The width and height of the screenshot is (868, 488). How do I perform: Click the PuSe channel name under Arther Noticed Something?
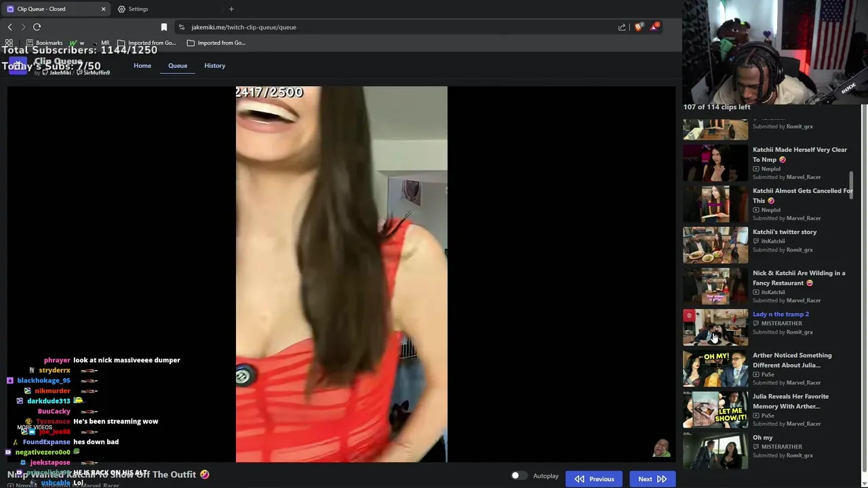tap(768, 374)
